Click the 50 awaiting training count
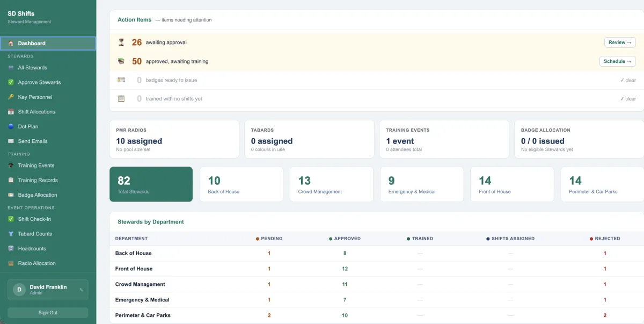Screen dimensions: 644x324 point(137,61)
